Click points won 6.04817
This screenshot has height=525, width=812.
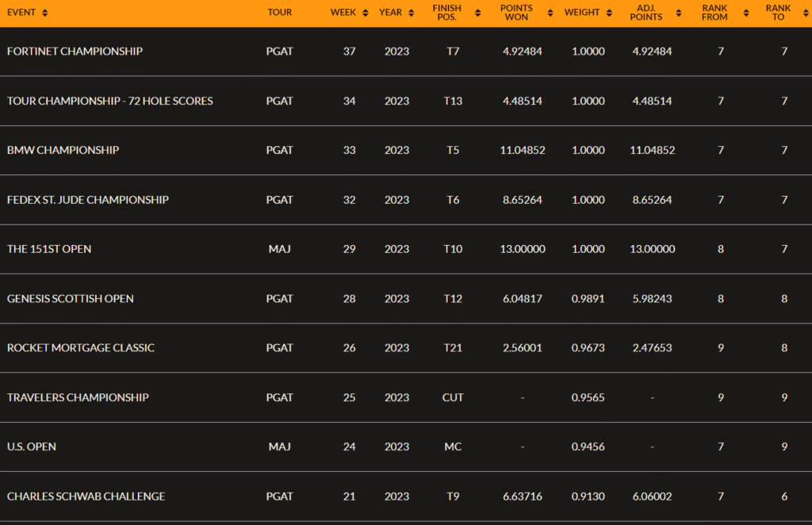(523, 299)
